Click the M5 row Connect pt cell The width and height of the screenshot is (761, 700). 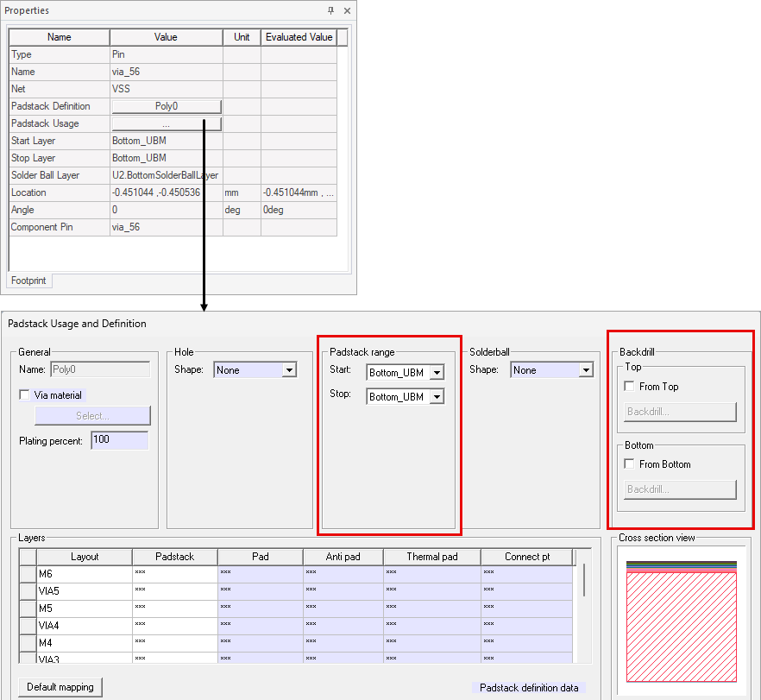527,609
